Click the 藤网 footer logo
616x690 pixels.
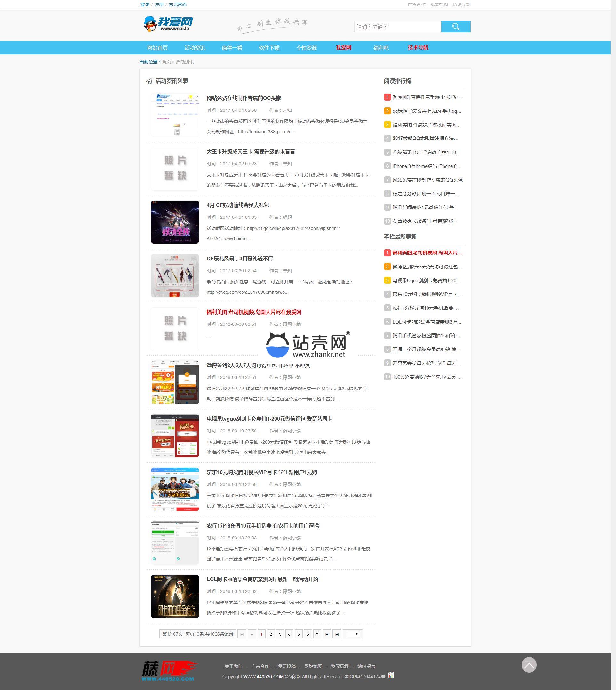pyautogui.click(x=169, y=670)
